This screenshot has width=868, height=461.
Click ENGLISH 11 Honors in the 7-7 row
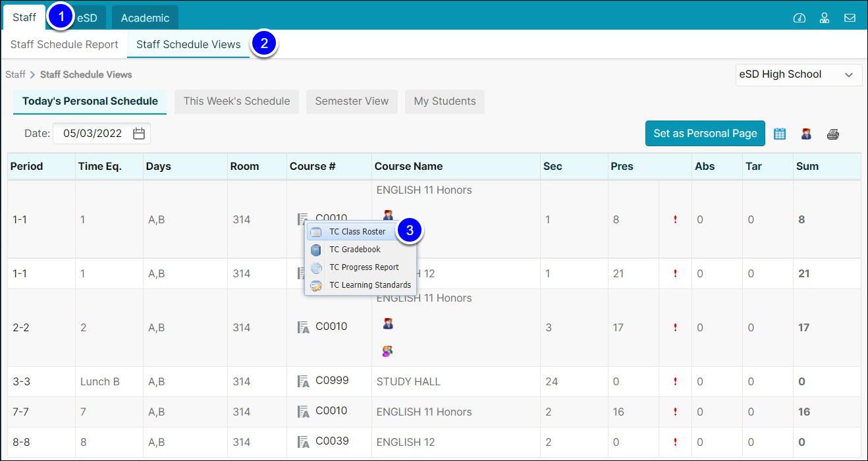(x=424, y=412)
